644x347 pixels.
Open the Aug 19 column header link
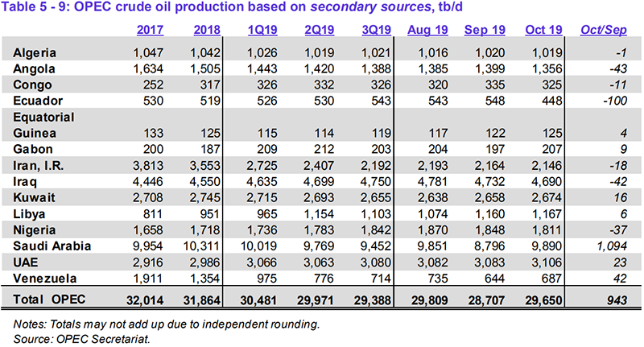point(427,30)
